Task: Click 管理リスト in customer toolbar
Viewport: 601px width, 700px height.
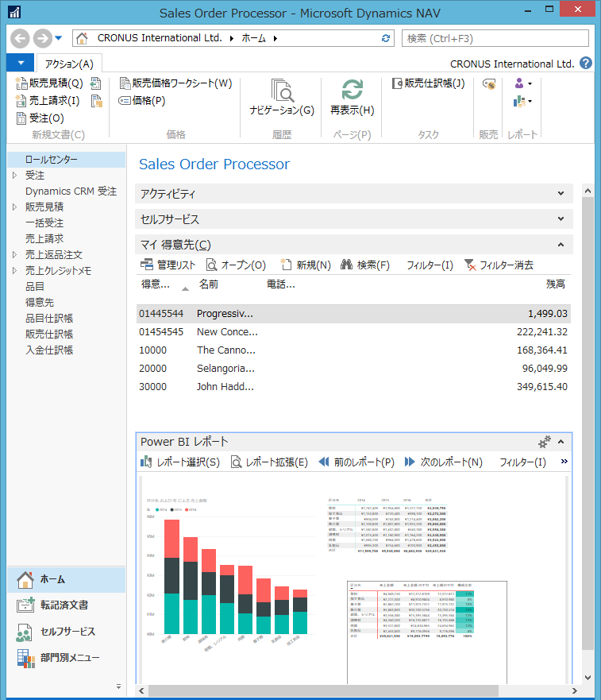Action: (168, 265)
